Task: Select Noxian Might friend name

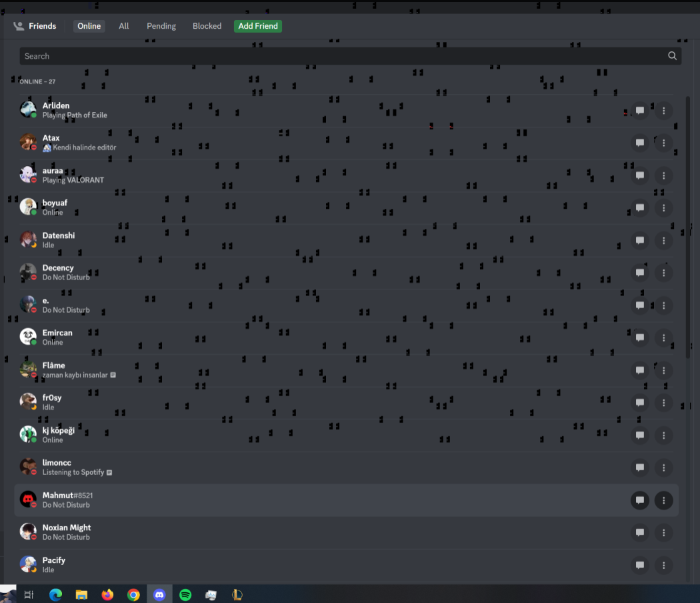Action: 67,528
